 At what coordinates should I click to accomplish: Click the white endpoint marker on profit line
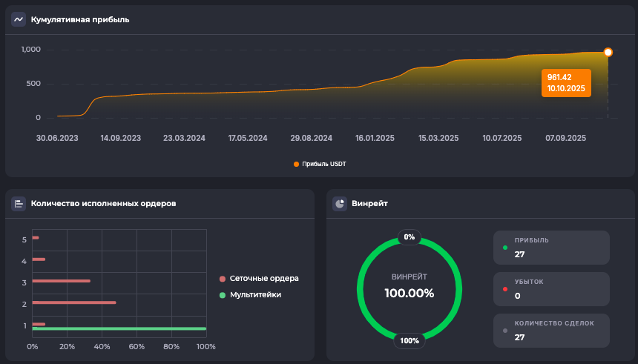tap(608, 53)
